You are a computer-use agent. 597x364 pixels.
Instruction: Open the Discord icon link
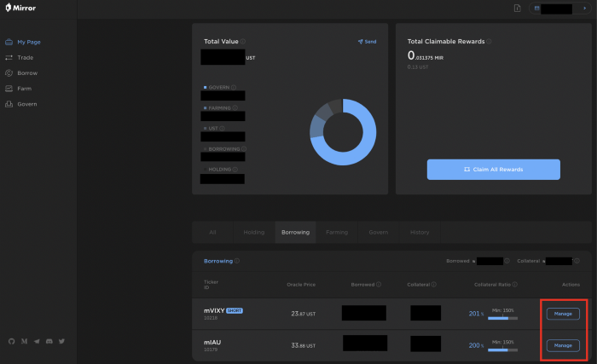(49, 341)
